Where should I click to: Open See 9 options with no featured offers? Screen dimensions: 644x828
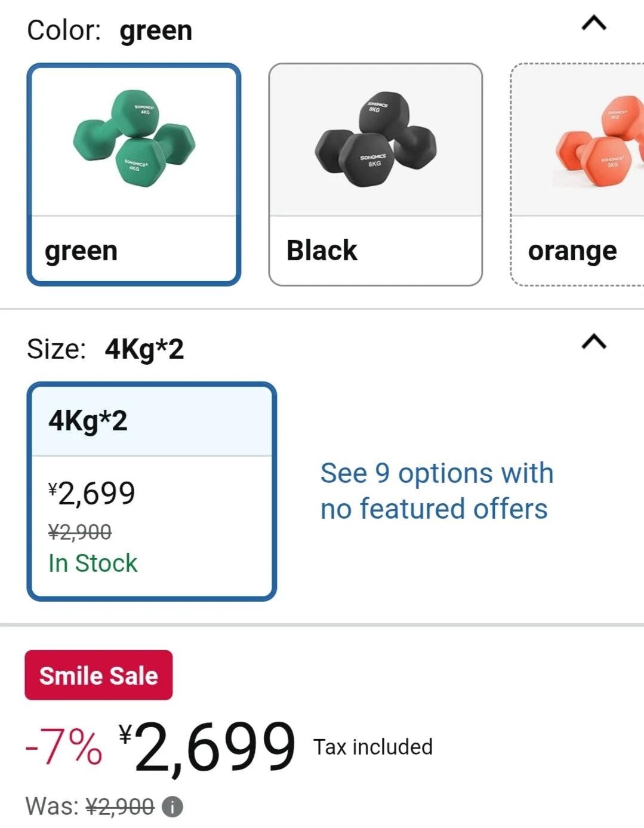click(x=437, y=491)
